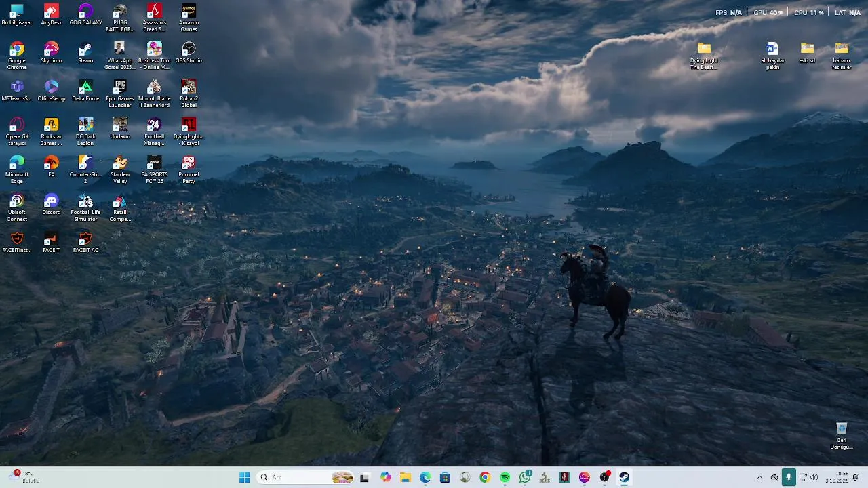
Task: Select the Football Manager 24 shortcut
Action: (x=155, y=131)
